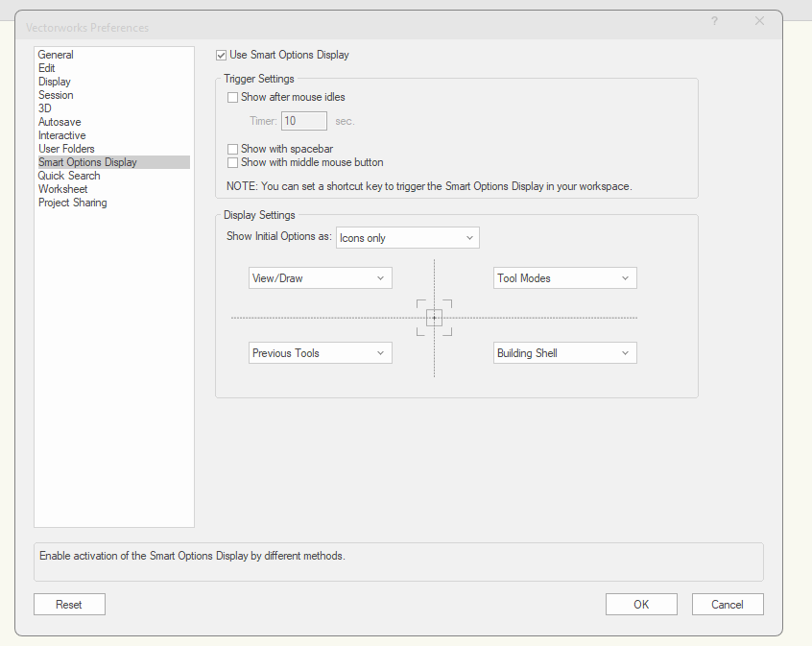Click the crosshair center icon in Display Settings
812x646 pixels.
click(x=434, y=318)
